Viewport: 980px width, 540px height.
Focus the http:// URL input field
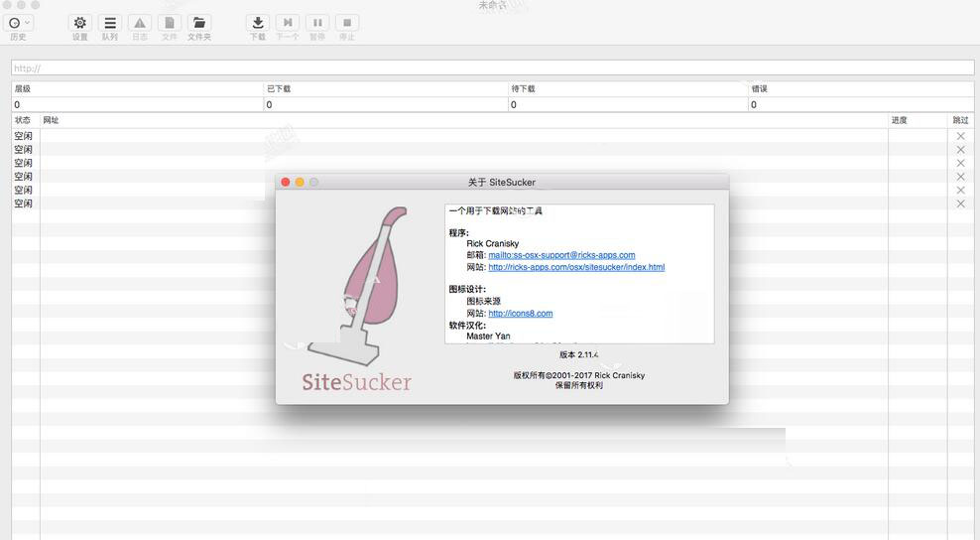493,67
